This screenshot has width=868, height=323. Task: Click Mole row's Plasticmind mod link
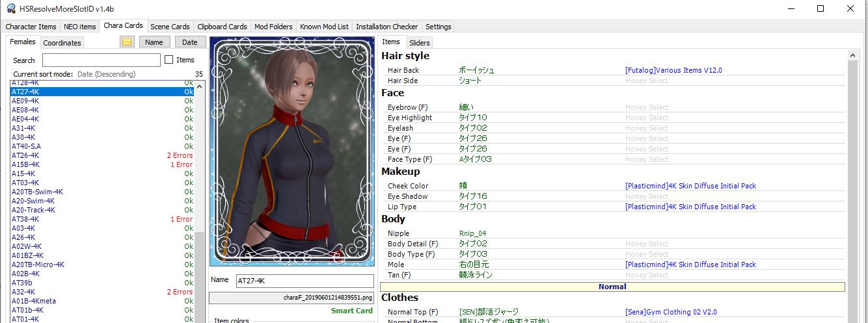coord(690,265)
